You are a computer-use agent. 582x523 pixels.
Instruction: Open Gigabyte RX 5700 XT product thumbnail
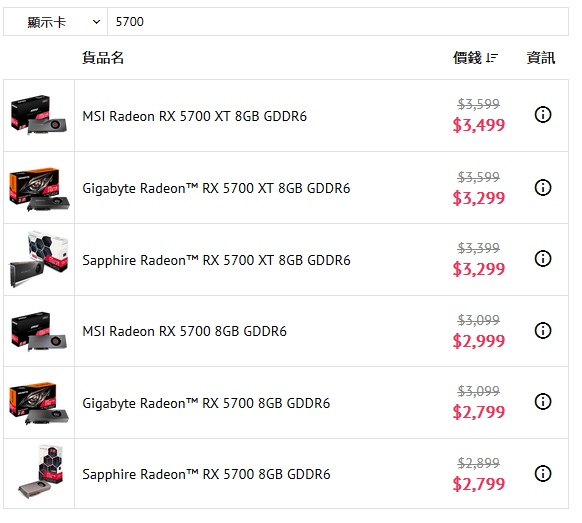39,189
